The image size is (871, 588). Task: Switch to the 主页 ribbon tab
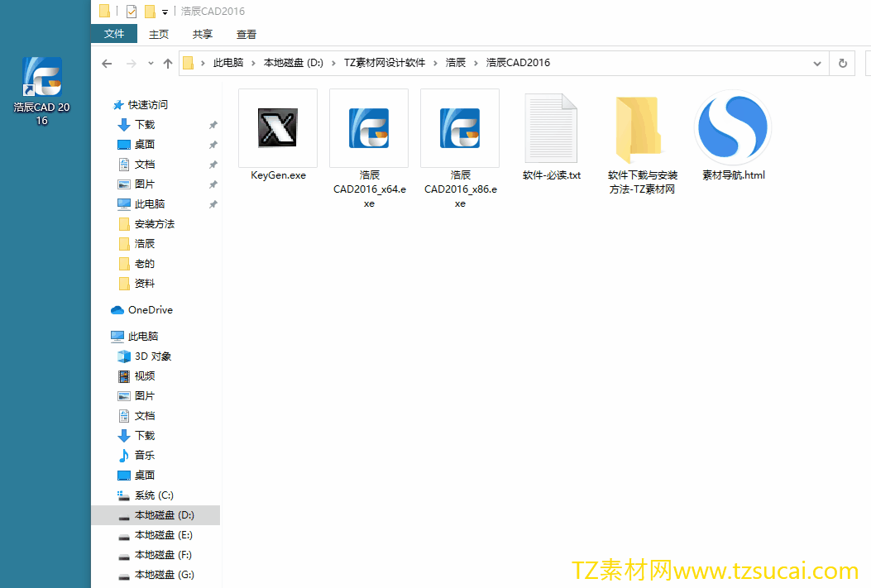coord(159,35)
